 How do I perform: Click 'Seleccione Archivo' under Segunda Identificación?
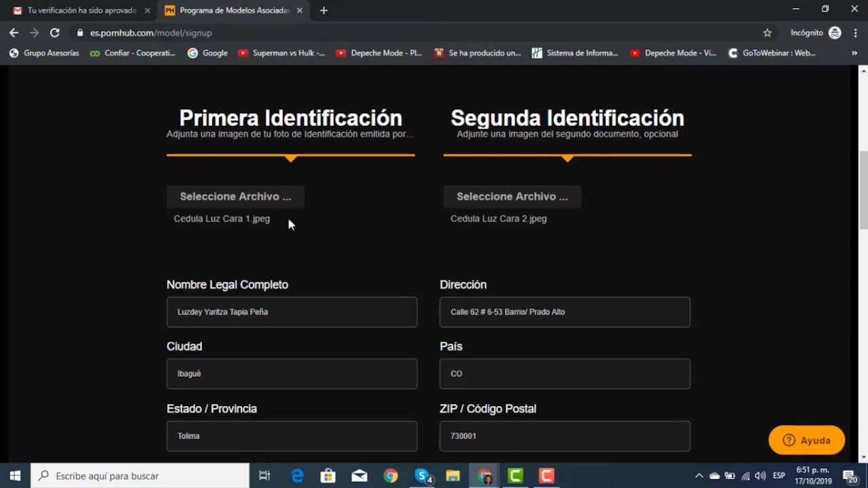[512, 197]
